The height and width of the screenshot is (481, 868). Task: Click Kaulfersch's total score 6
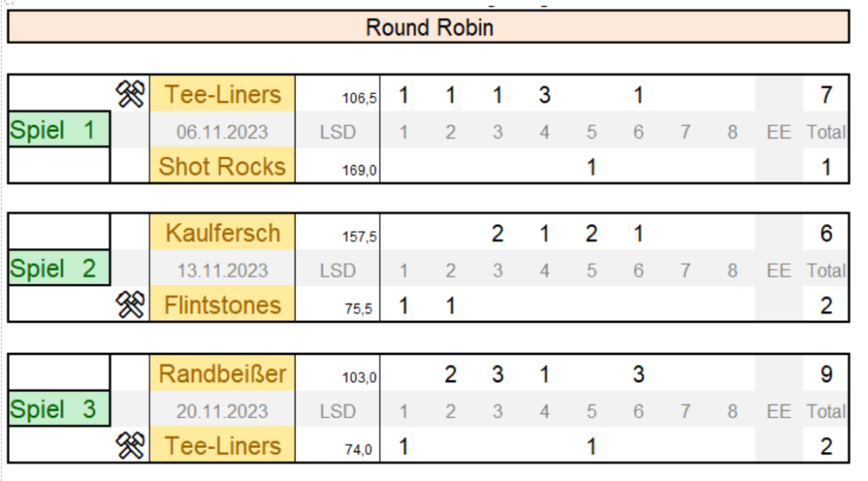826,234
